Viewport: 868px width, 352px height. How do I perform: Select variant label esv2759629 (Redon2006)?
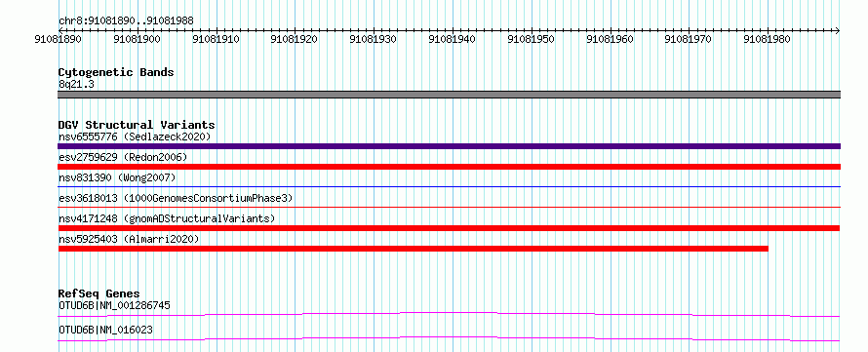point(123,157)
